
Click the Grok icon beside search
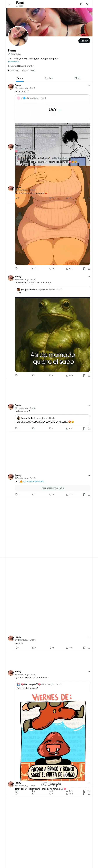pyautogui.click(x=81, y=4)
